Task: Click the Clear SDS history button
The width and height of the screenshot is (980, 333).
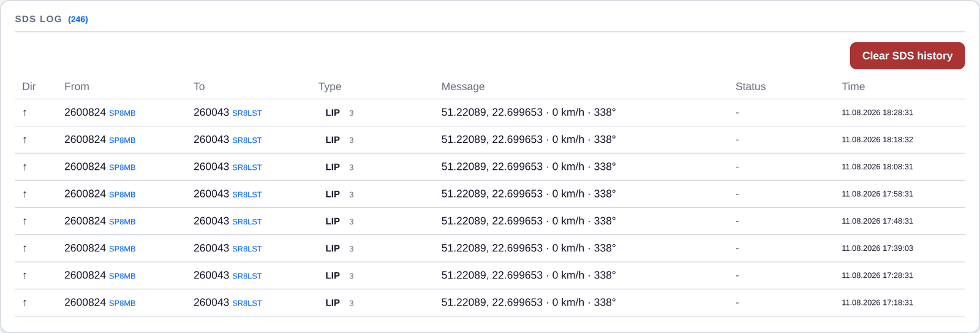Action: point(907,56)
